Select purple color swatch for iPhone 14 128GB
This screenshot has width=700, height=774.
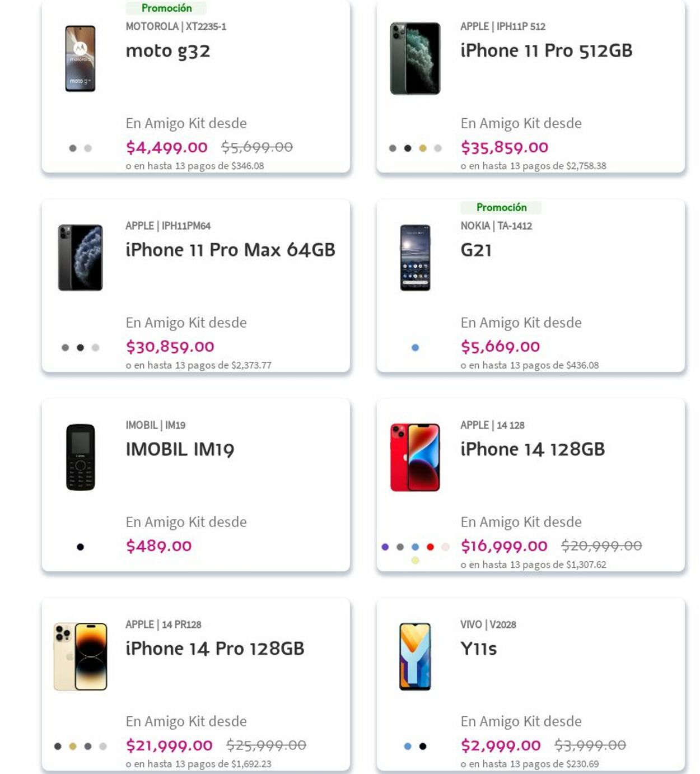click(x=385, y=547)
